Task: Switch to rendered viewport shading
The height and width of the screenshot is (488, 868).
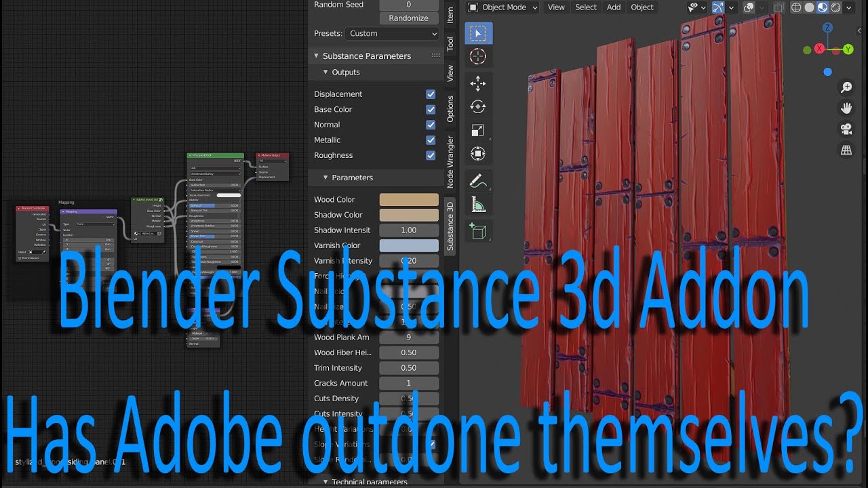Action: [x=835, y=7]
